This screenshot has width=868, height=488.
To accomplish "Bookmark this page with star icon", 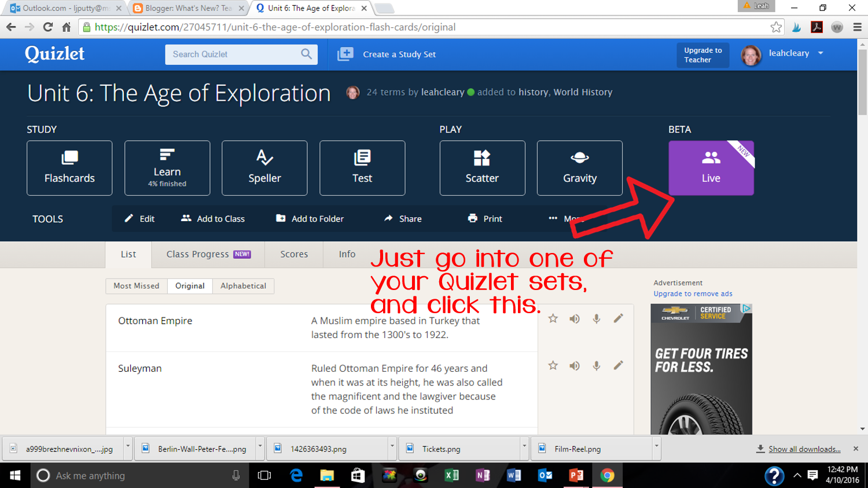I will (776, 27).
